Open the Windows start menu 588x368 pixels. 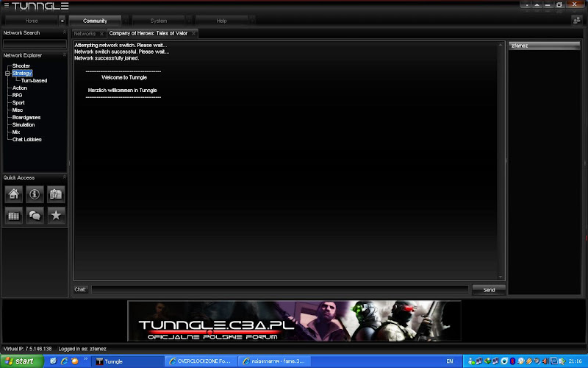(x=22, y=361)
